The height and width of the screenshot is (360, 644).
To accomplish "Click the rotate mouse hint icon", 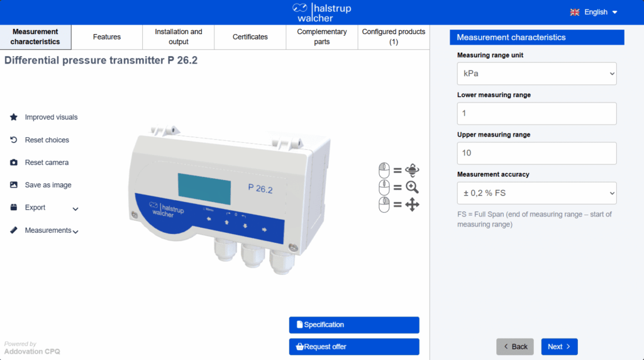I will [412, 170].
